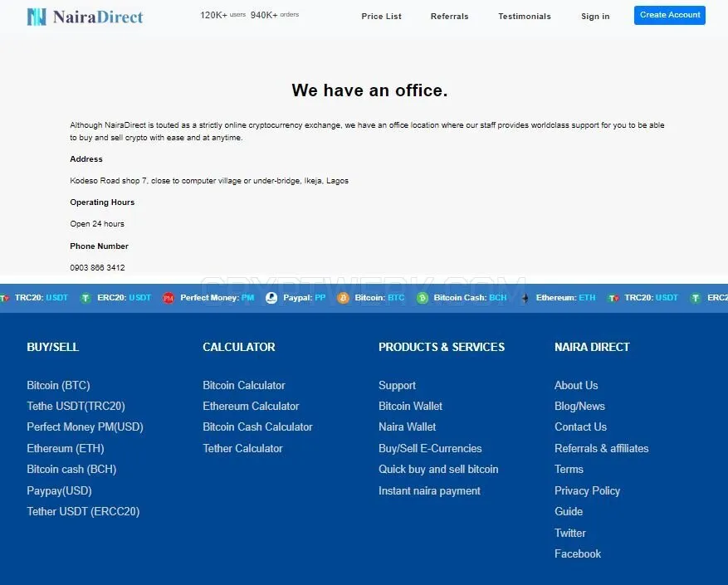Open Naira Wallet link
Image resolution: width=728 pixels, height=585 pixels.
[x=408, y=427]
